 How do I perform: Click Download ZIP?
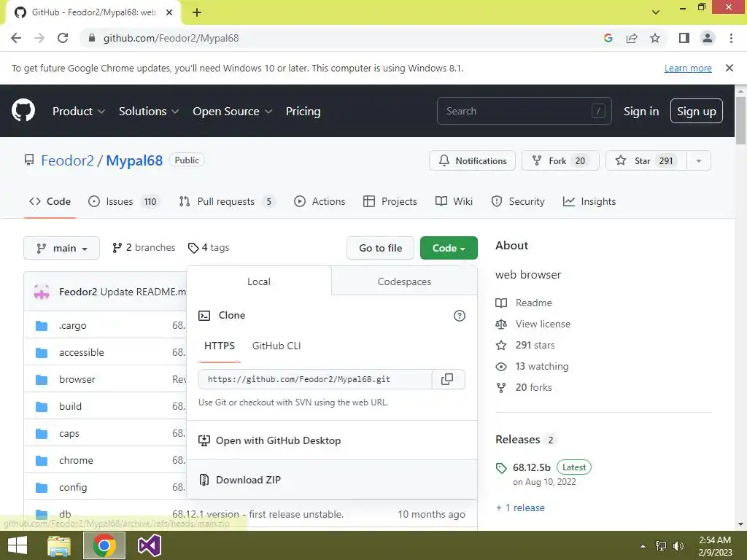[x=332, y=480]
